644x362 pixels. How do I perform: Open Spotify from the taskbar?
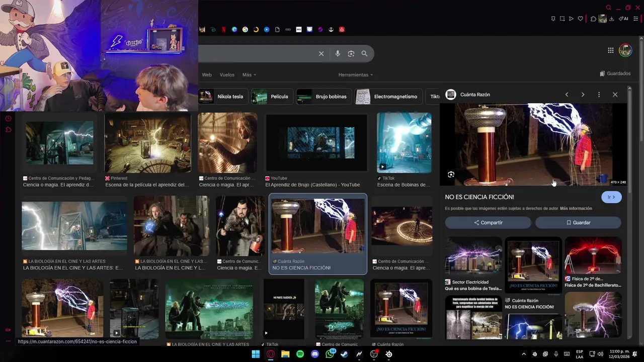point(300,354)
